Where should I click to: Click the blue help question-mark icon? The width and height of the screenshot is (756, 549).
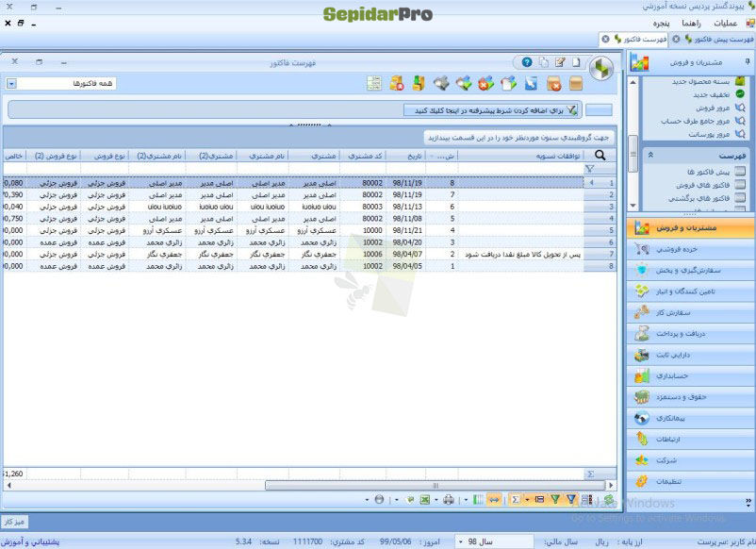pos(527,62)
